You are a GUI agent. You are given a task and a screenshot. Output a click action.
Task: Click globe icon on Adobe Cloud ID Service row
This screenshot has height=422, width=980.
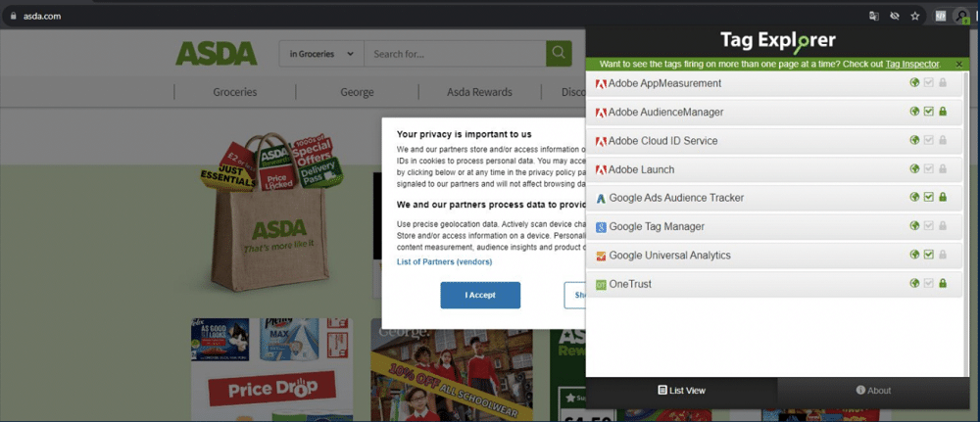point(914,140)
